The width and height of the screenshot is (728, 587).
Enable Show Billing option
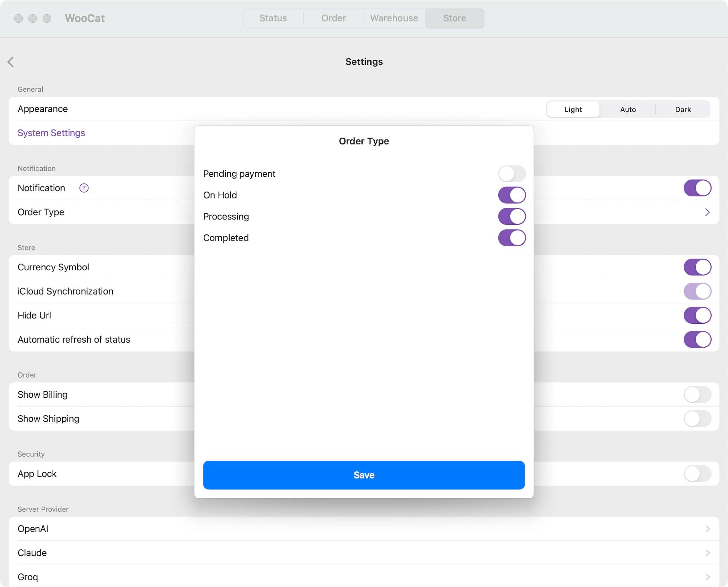pos(696,395)
